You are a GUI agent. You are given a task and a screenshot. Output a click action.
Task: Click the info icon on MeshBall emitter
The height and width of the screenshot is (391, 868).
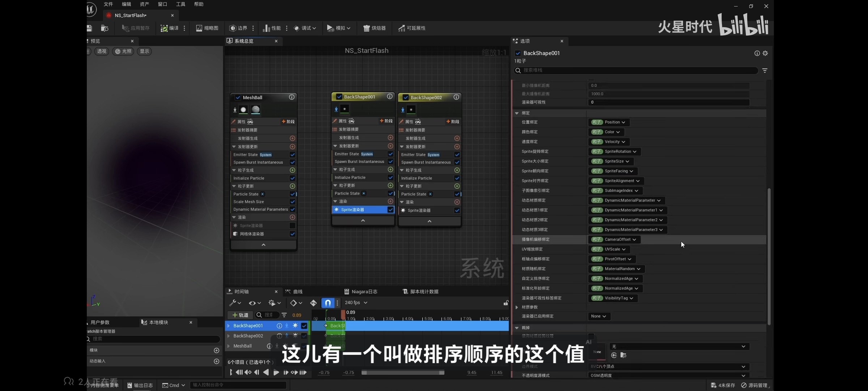tap(292, 97)
